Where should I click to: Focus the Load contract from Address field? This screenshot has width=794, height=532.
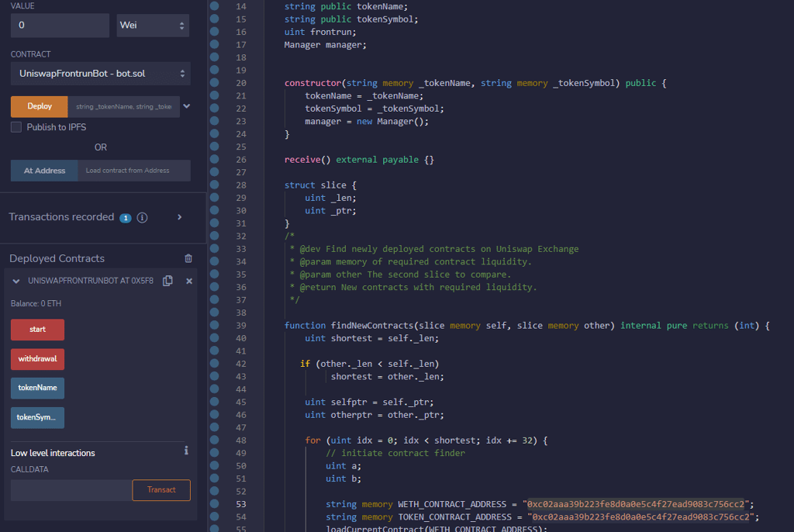pos(134,171)
